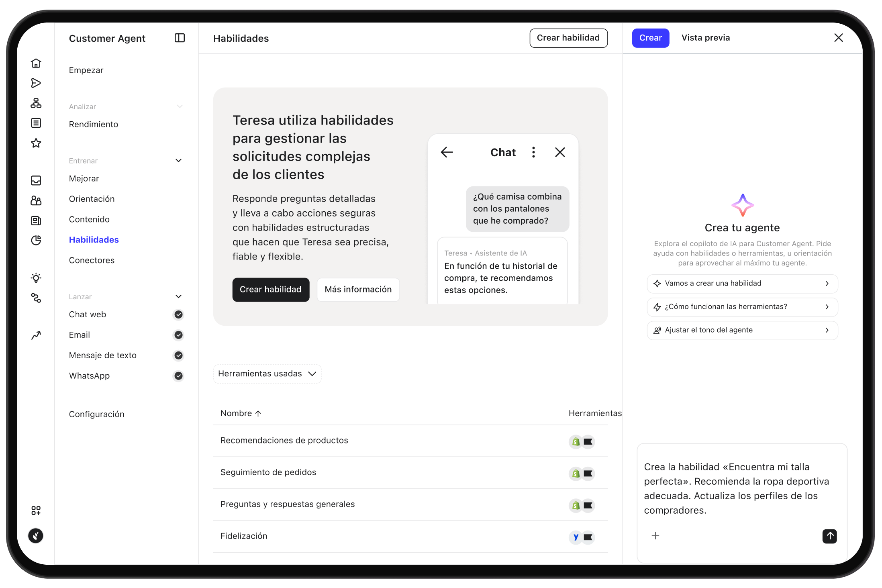
Task: Click the home icon in left rail
Action: point(36,63)
